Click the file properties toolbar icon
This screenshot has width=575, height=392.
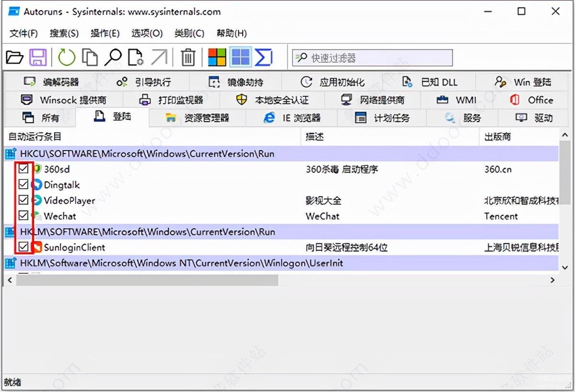tap(136, 58)
